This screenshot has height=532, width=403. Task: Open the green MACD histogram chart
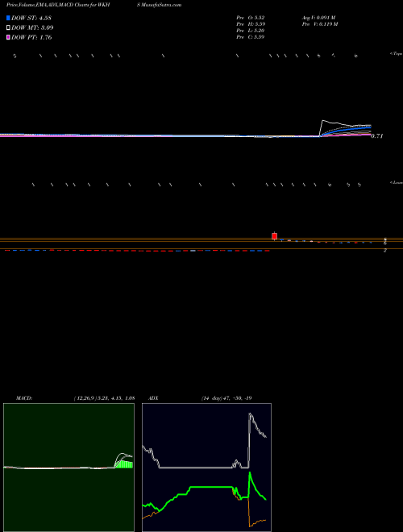[x=69, y=468]
